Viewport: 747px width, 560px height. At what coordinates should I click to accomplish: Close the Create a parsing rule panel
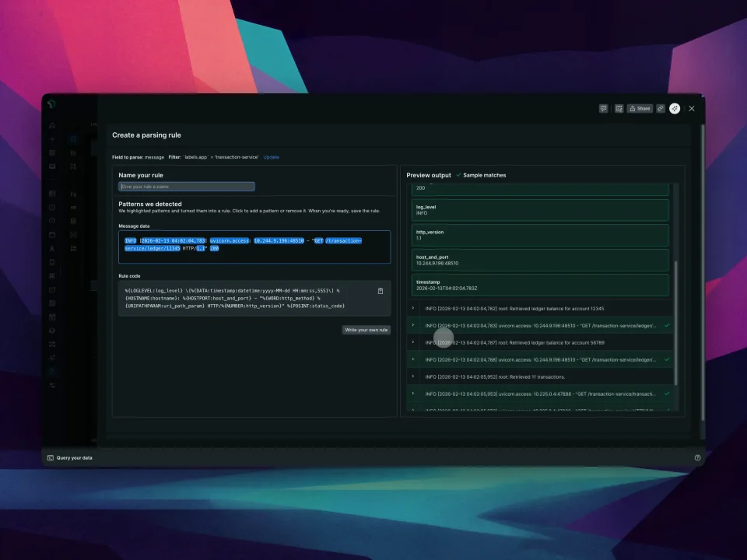click(x=692, y=109)
